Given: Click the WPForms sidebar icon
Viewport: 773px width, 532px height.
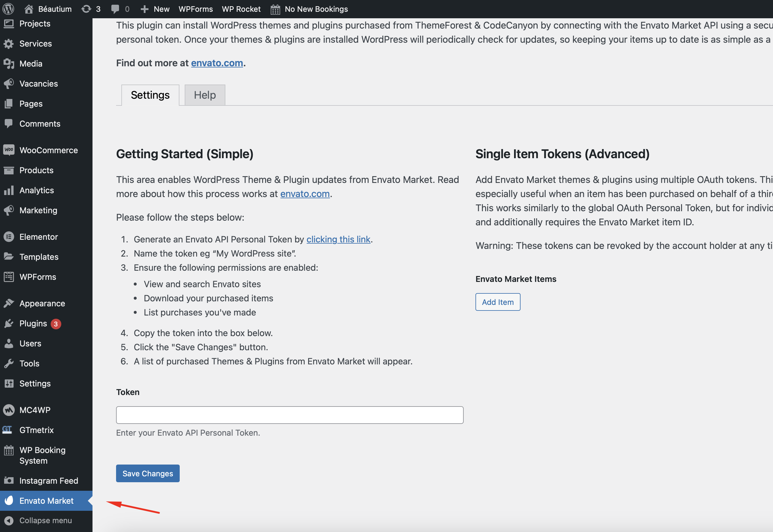Looking at the screenshot, I should coord(9,277).
